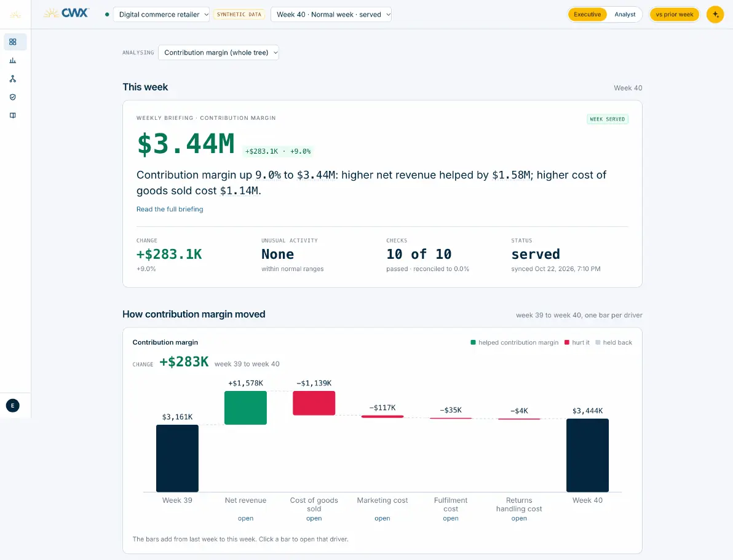
Task: Click passed · reconciled to 0.0% text
Action: tap(427, 269)
